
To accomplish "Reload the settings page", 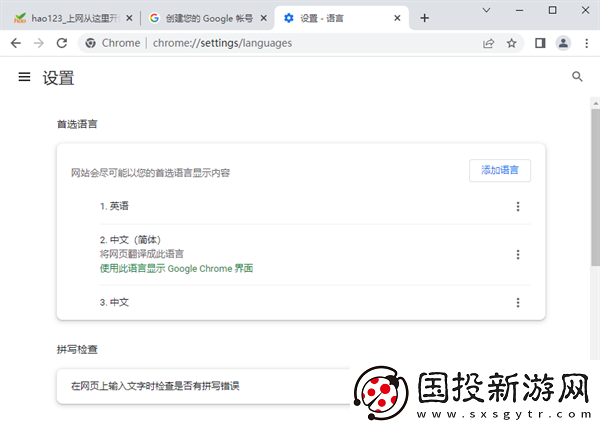I will (62, 43).
